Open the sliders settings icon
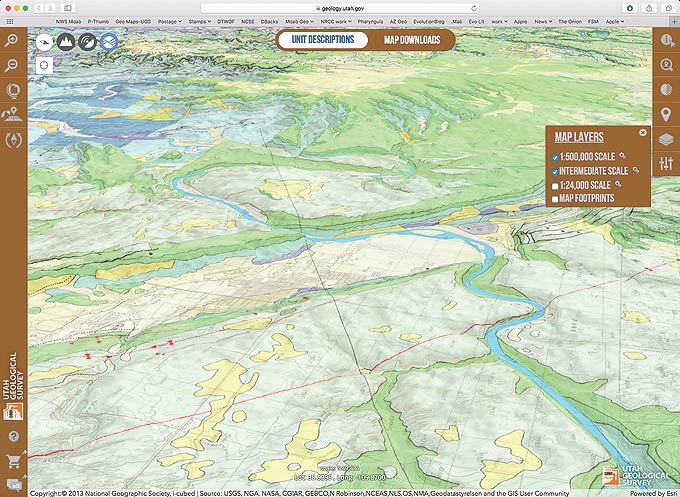 click(666, 164)
